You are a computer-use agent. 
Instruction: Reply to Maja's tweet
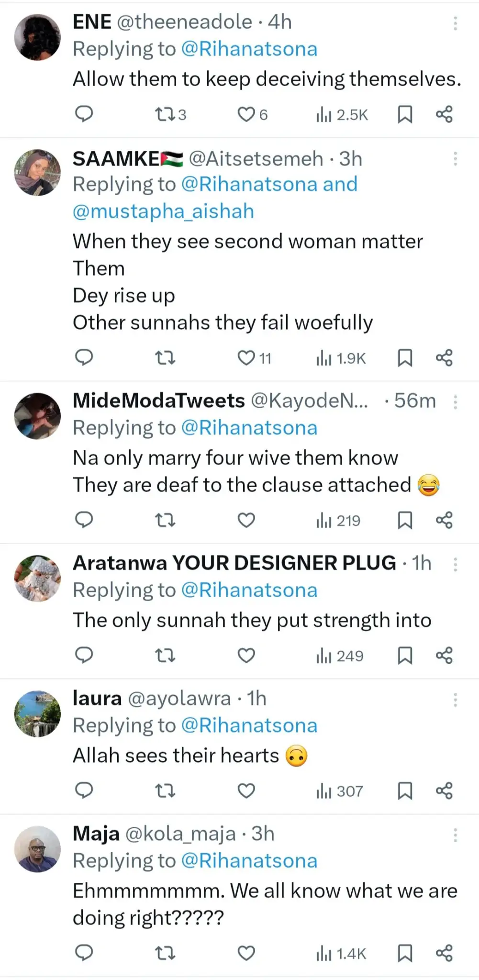(x=84, y=953)
